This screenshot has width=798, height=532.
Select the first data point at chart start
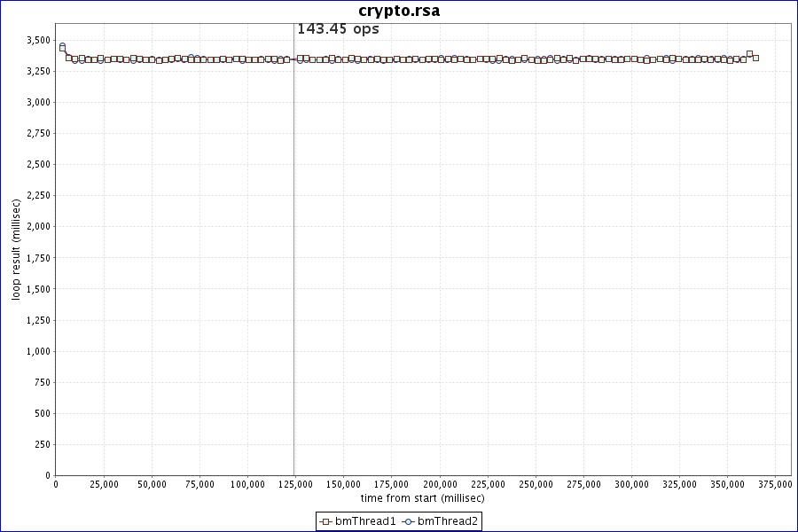[x=62, y=46]
